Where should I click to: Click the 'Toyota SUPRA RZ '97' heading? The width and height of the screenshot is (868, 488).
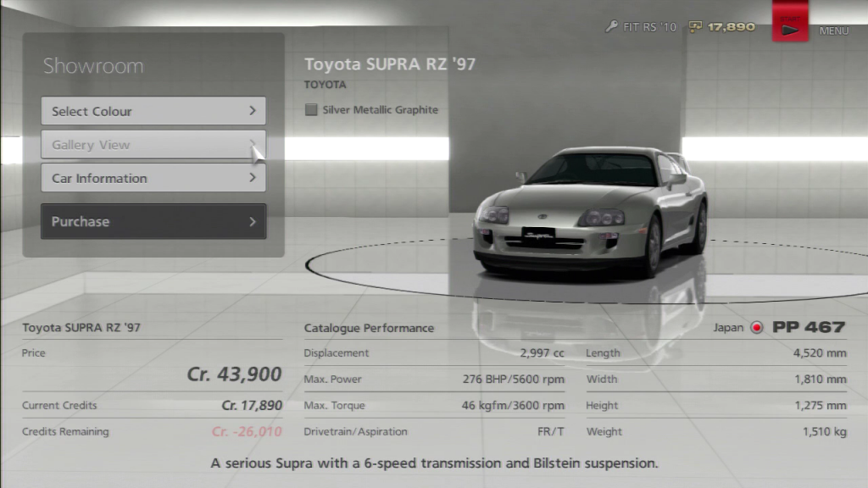click(x=390, y=64)
